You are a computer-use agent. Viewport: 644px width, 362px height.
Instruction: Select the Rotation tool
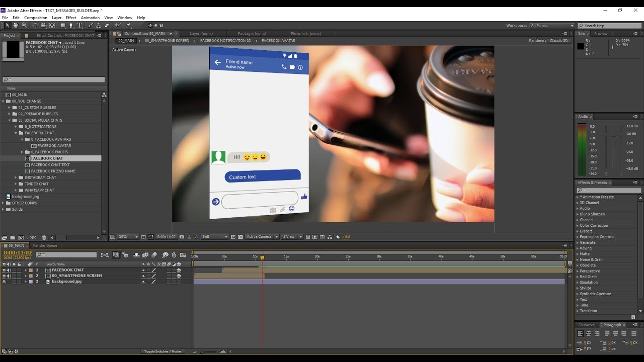(x=35, y=25)
